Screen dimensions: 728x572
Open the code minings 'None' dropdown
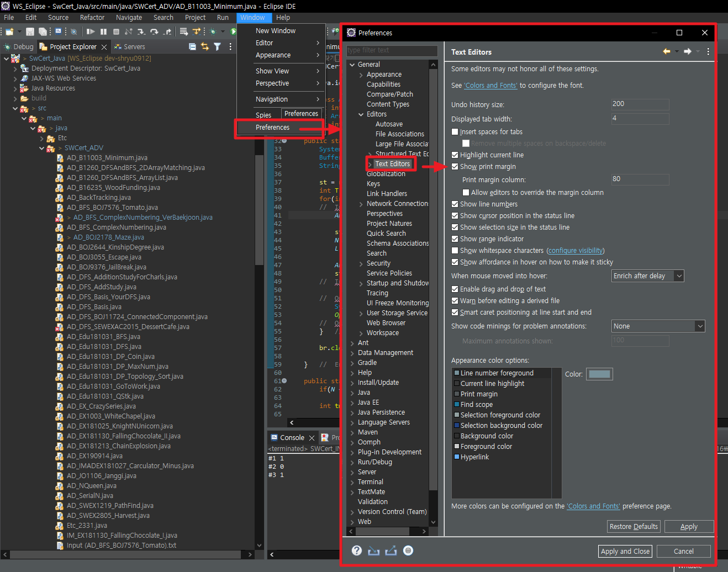(658, 326)
